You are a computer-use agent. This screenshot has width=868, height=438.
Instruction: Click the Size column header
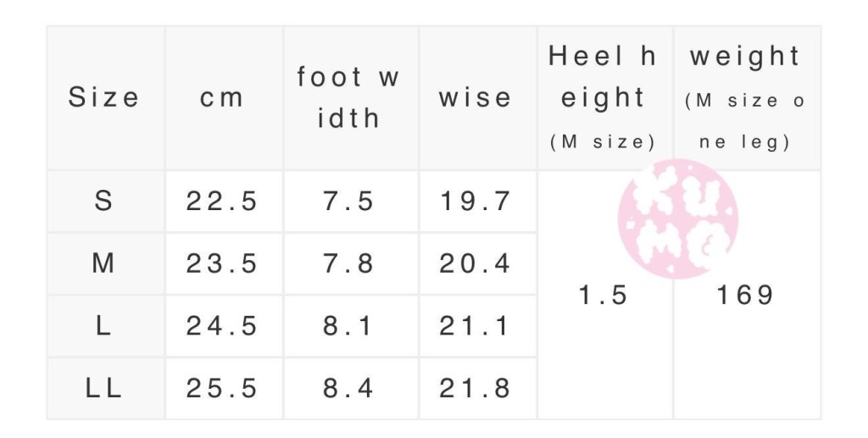[104, 97]
